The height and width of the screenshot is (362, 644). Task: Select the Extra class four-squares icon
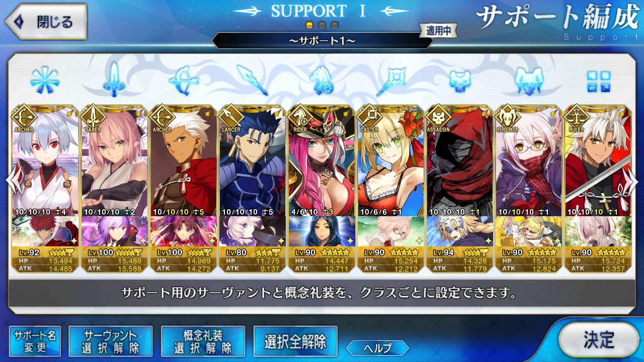click(598, 81)
